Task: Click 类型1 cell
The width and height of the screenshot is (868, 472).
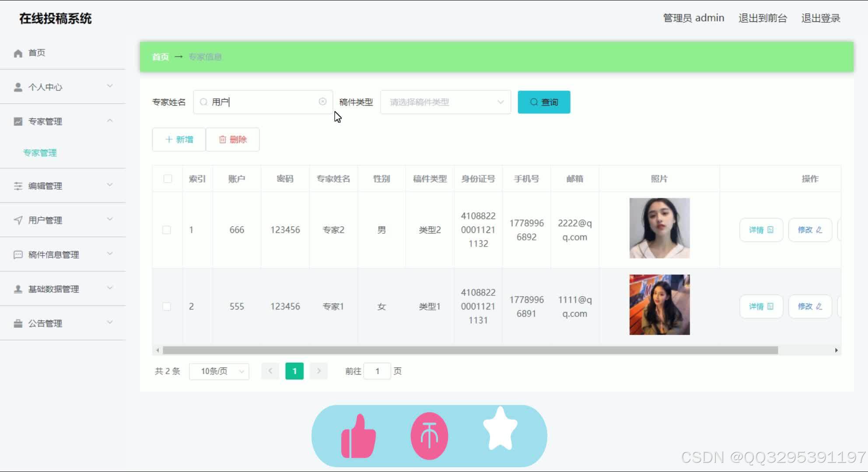Action: tap(430, 306)
